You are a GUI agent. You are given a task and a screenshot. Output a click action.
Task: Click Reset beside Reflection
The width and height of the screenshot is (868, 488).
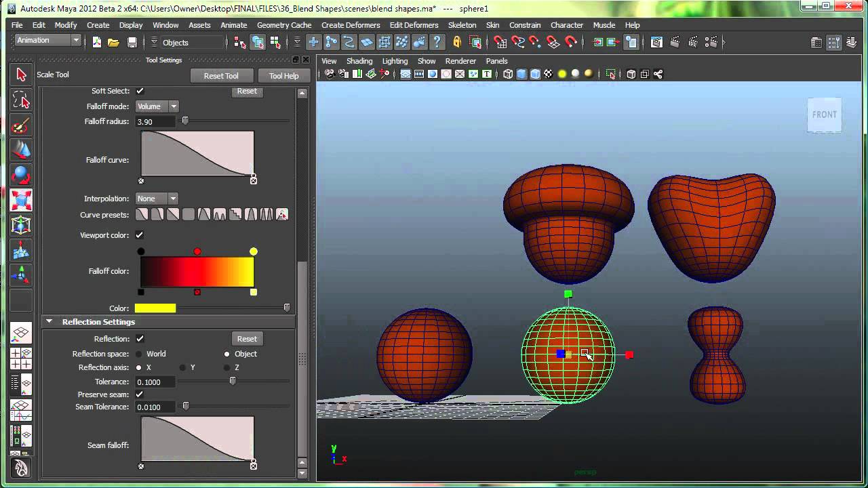click(247, 339)
